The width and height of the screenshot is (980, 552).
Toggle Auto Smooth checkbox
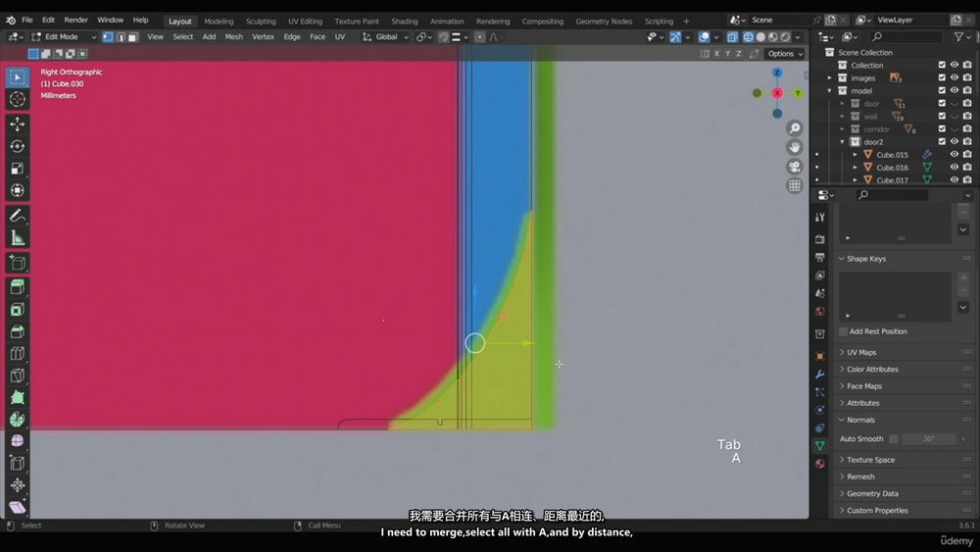(x=894, y=439)
